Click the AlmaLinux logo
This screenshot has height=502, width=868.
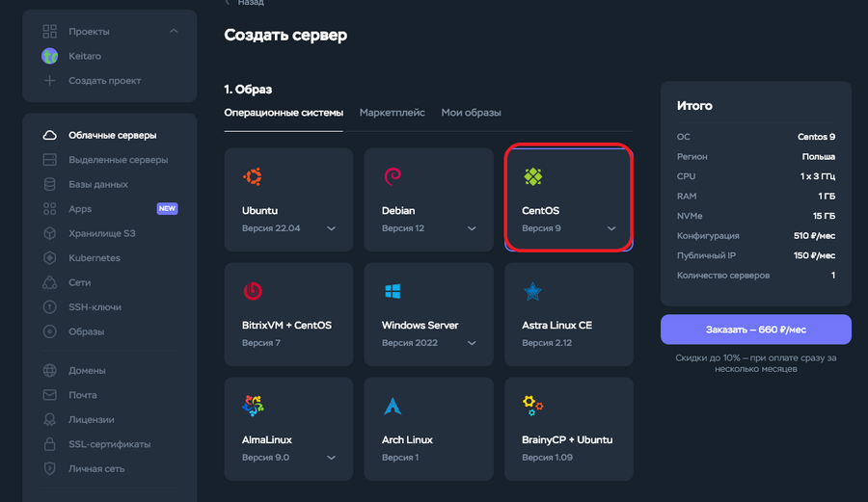[x=253, y=406]
